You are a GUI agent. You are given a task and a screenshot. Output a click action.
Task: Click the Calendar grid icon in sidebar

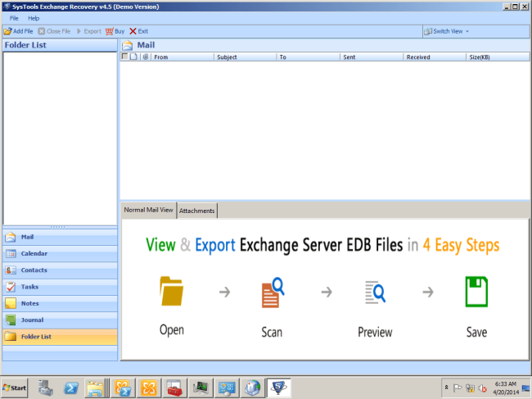[x=11, y=254]
